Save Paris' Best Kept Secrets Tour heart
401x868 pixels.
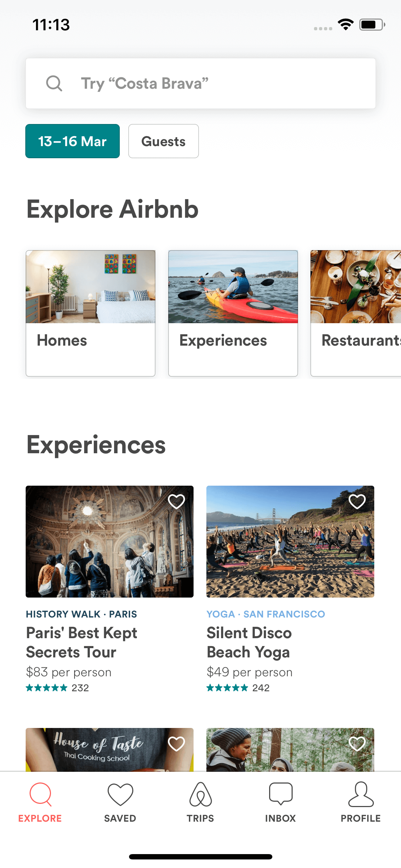point(176,502)
